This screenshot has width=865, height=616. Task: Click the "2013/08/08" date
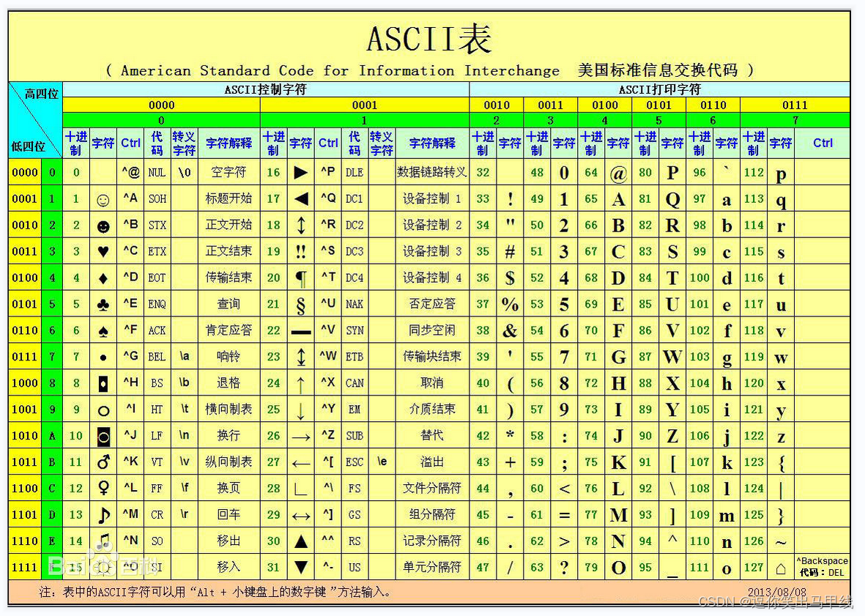(x=776, y=593)
